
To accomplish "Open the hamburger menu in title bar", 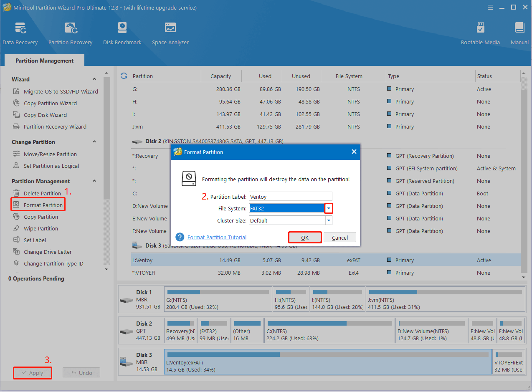I will tap(490, 7).
